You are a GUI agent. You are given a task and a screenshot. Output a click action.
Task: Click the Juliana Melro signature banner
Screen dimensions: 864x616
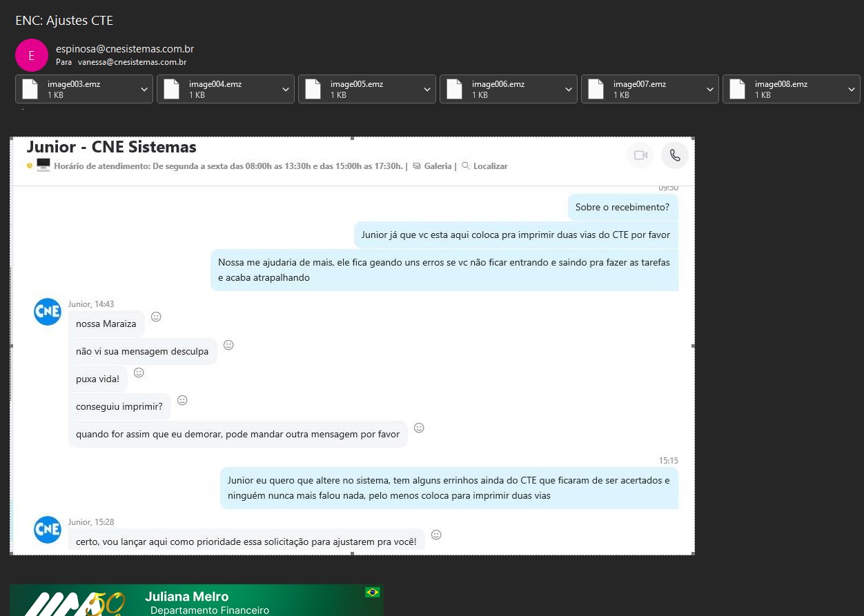[x=197, y=600]
